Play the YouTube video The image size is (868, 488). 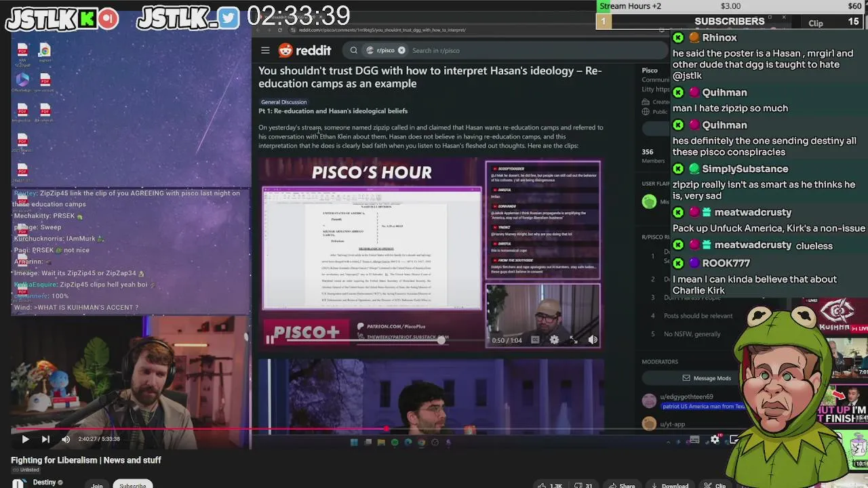click(x=25, y=439)
